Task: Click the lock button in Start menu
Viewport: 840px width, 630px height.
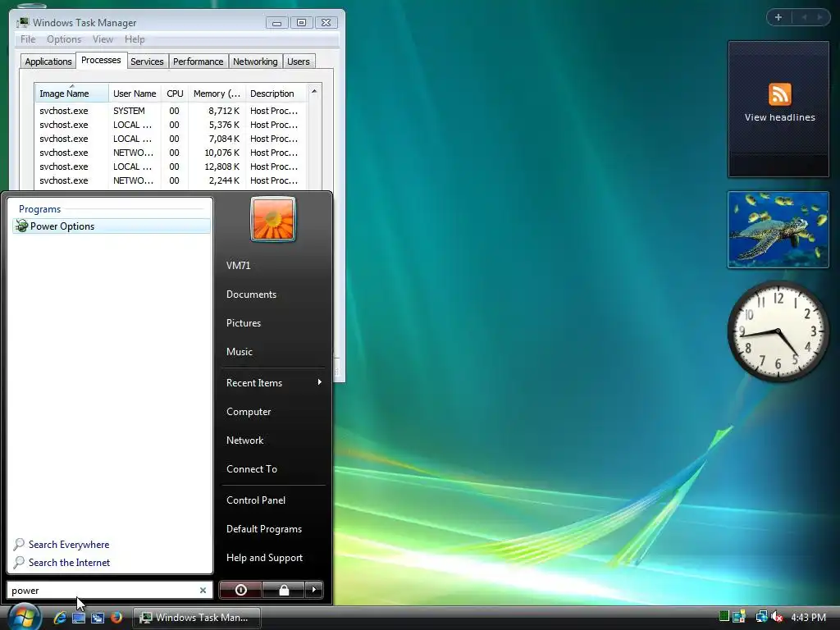Action: tap(283, 590)
